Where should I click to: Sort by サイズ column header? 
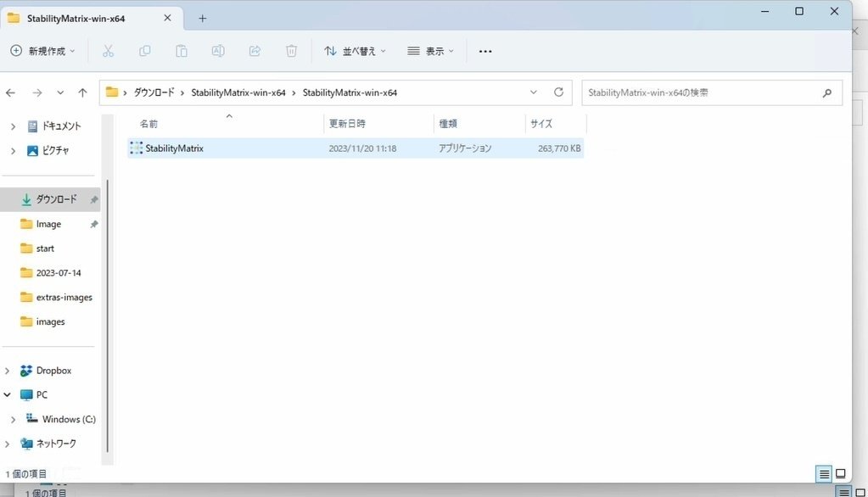(555, 124)
